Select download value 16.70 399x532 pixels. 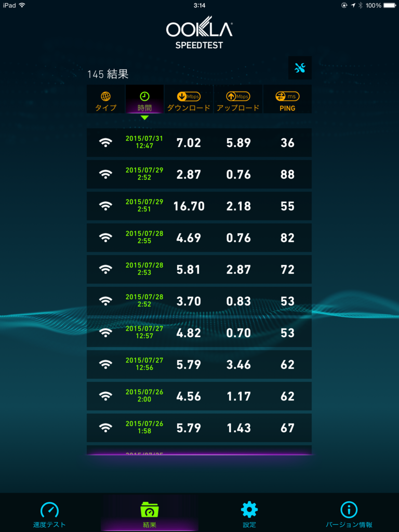189,206
